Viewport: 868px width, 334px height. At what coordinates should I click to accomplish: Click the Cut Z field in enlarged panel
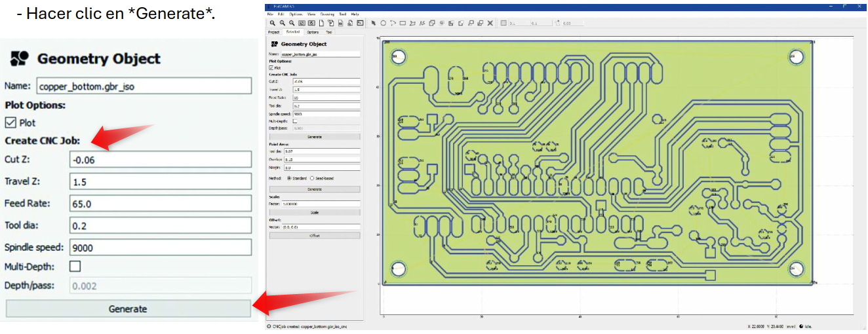[161, 159]
